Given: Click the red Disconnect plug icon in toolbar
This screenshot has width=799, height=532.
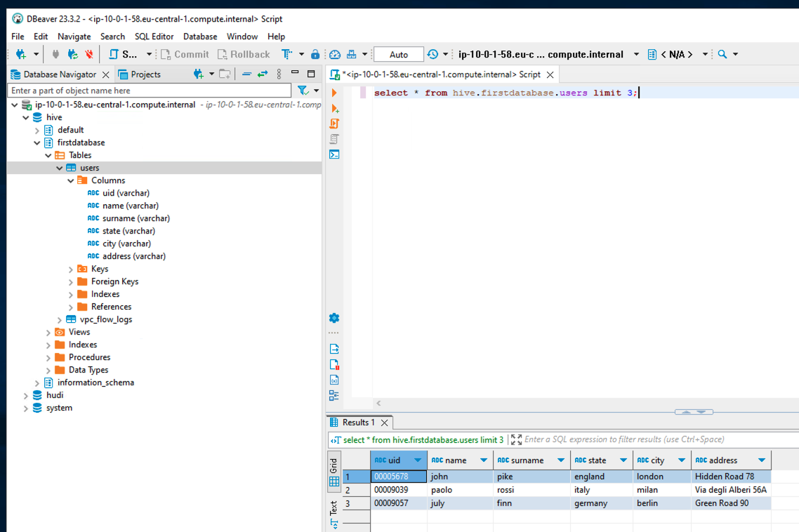Looking at the screenshot, I should tap(89, 54).
